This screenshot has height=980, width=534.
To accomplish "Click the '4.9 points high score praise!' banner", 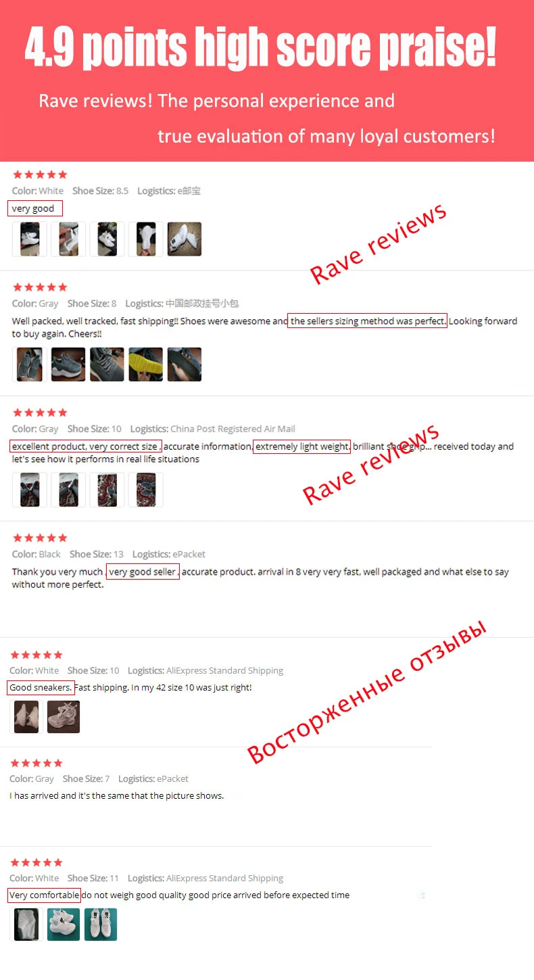I will click(261, 47).
